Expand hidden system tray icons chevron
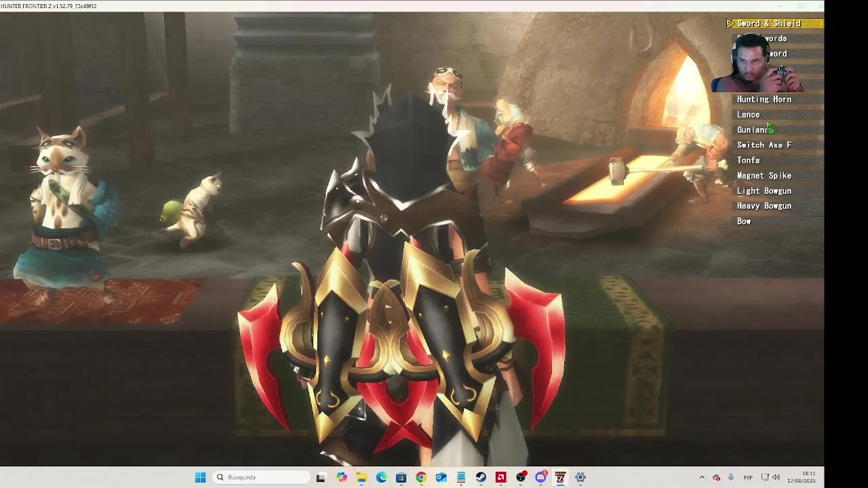 click(x=702, y=477)
